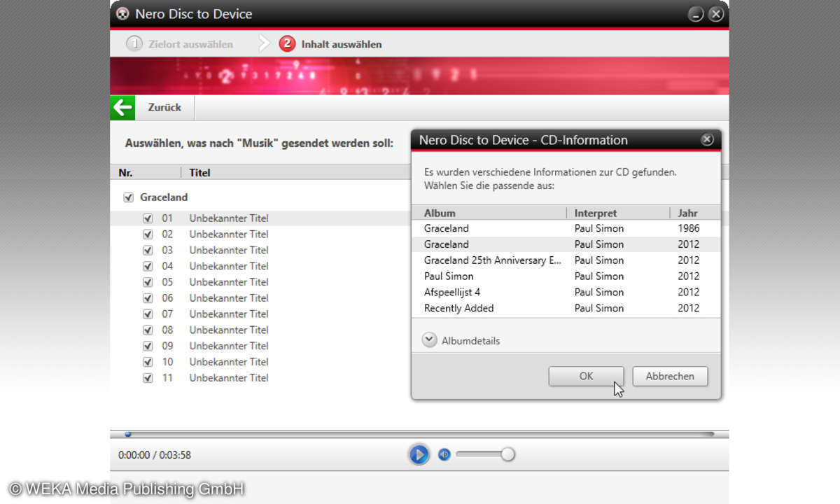Click the Graceland album group label
840x504 pixels.
coord(164,197)
